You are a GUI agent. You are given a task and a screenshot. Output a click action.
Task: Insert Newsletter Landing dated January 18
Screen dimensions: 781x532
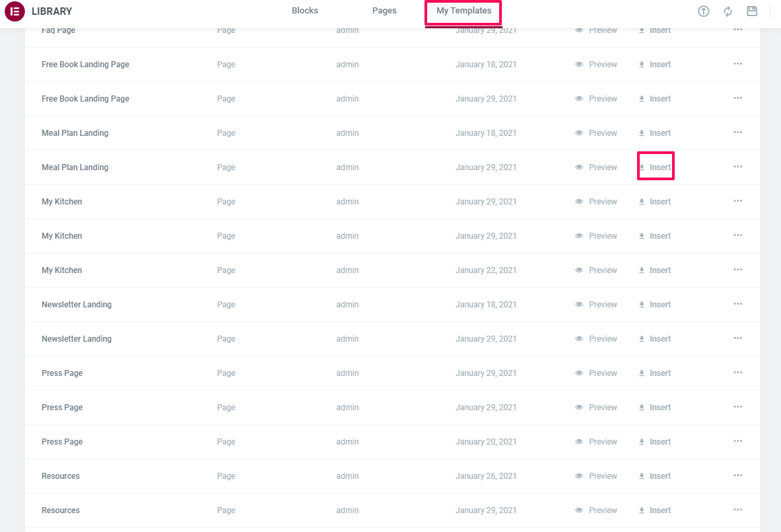[x=655, y=305]
